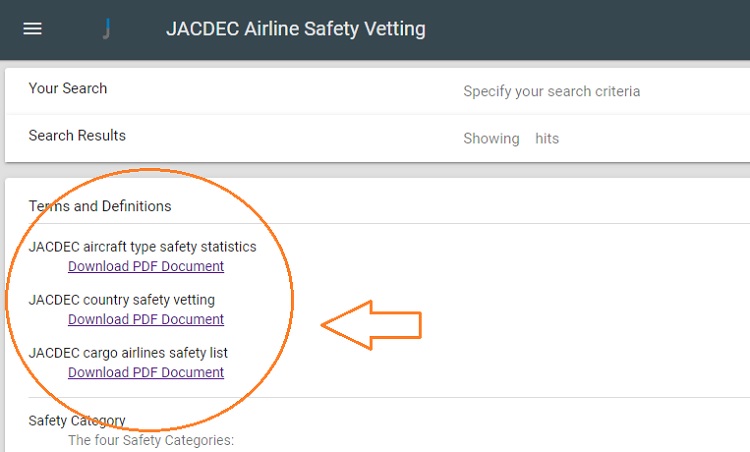Viewport: 750px width, 452px height.
Task: Download aircraft type safety statistics PDF
Action: point(146,266)
